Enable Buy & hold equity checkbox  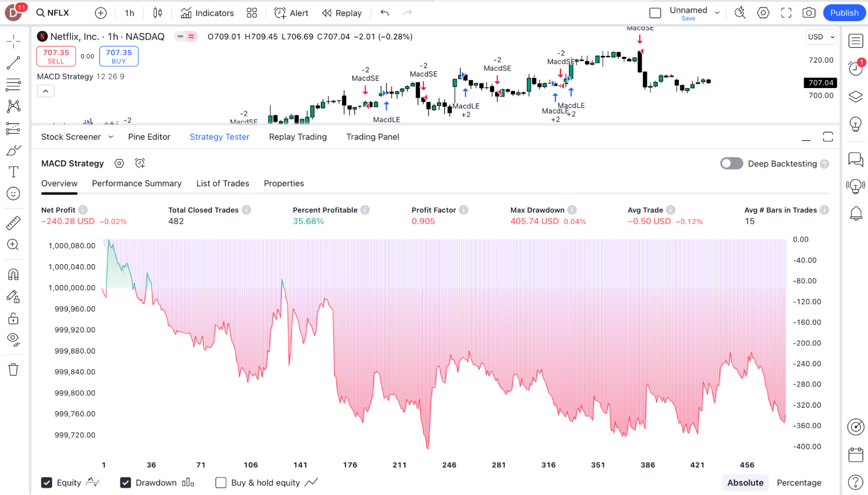221,483
